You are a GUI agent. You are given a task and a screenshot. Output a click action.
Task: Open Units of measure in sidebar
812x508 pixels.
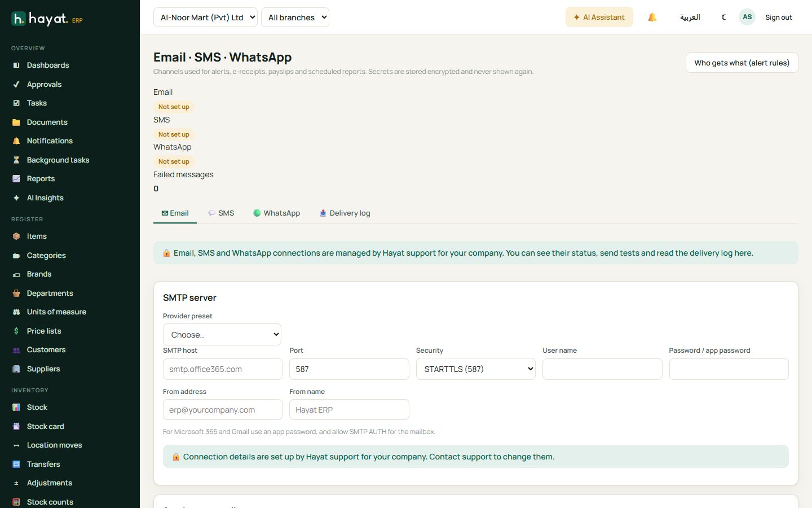click(x=70, y=312)
